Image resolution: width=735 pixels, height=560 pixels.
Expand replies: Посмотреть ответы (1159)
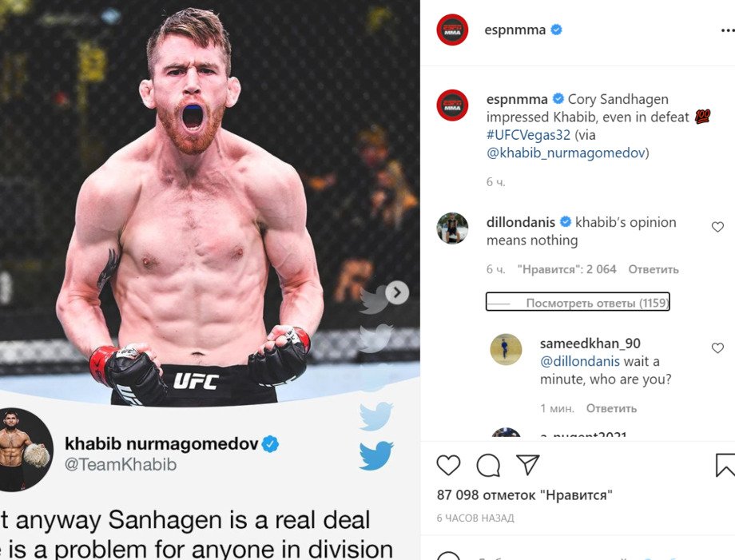[578, 302]
